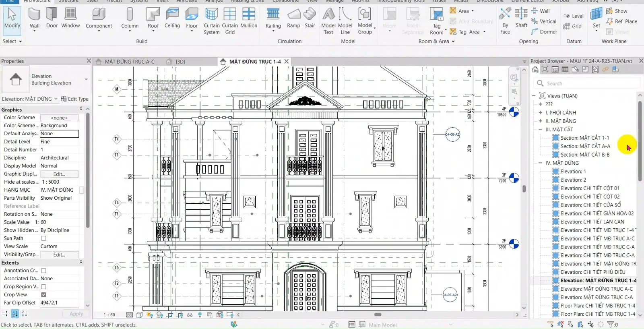644x329 pixels.
Task: Select the Ceiling tool
Action: 172,18
